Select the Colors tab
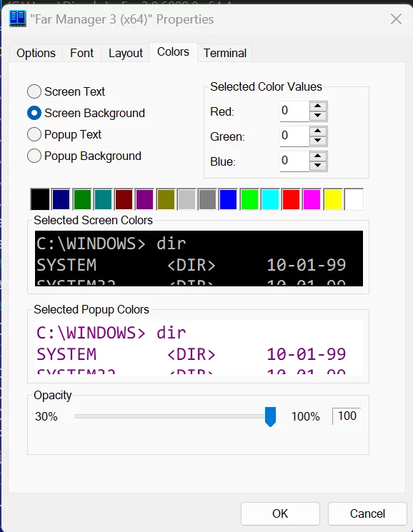This screenshot has width=413, height=532. click(x=173, y=52)
